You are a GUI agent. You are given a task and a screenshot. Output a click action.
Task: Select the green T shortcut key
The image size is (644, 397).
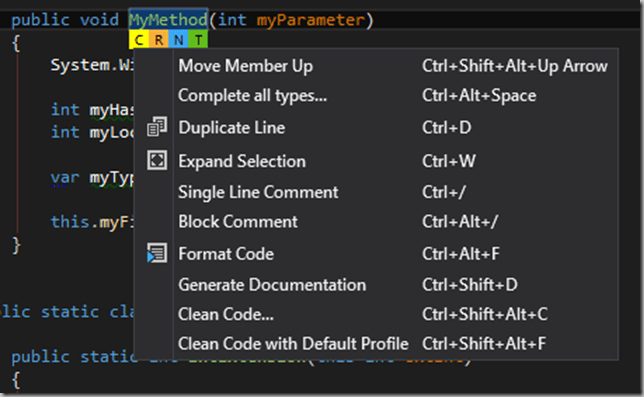[198, 40]
